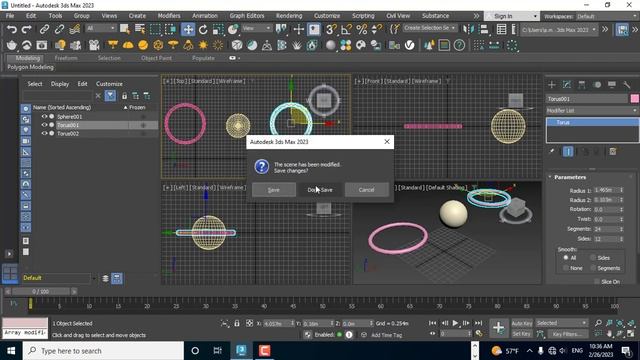
Task: Click the Zoom magnifier viewport control
Action: coord(598,323)
